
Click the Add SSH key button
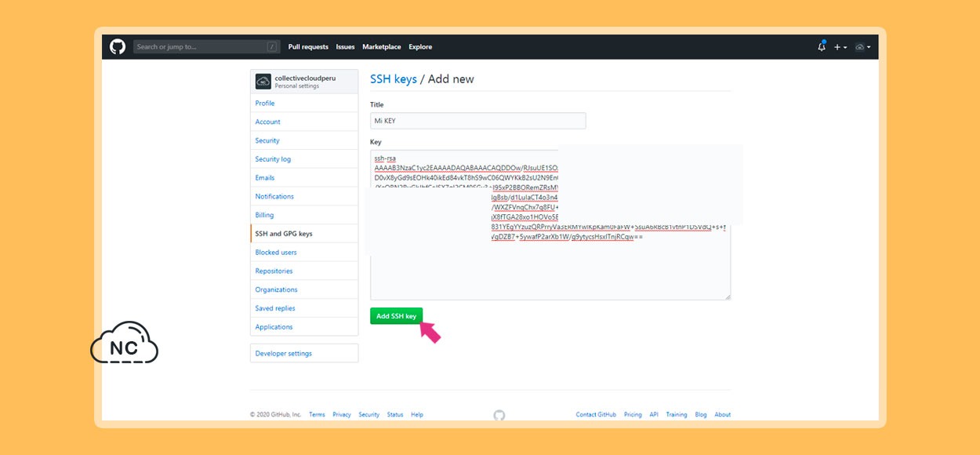pos(397,316)
